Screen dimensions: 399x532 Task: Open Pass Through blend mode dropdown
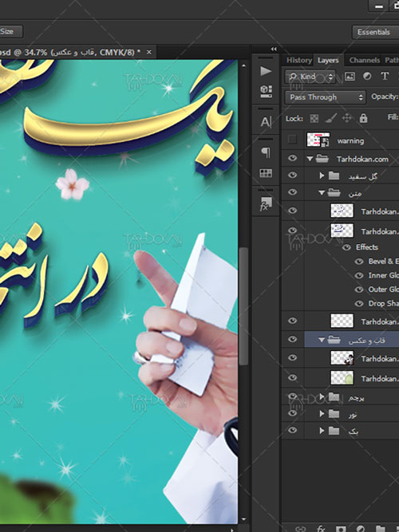click(x=326, y=97)
